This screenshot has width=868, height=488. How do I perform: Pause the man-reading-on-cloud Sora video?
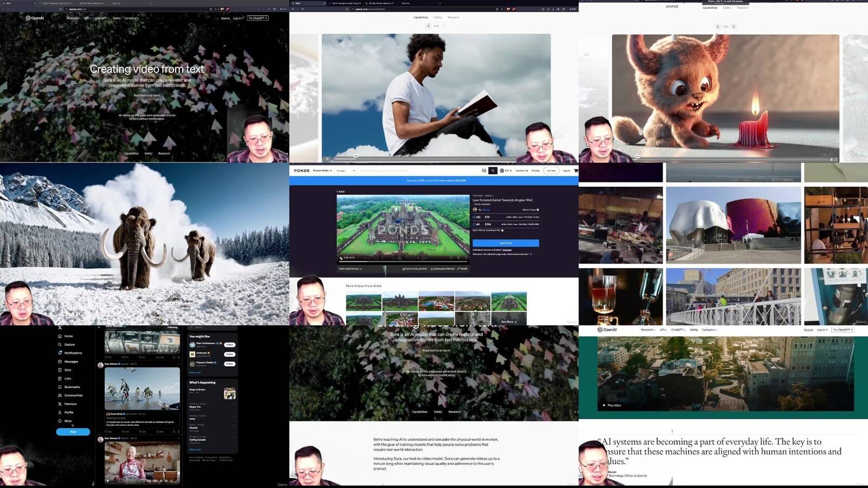(328, 159)
